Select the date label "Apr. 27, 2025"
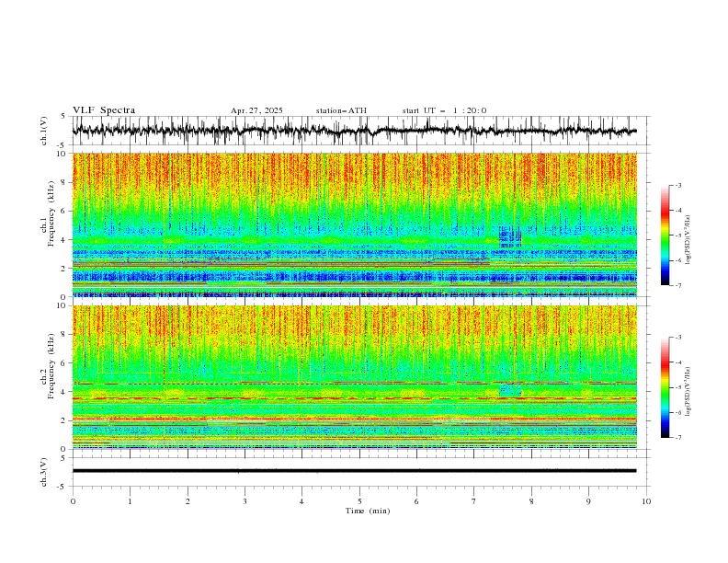 click(x=256, y=110)
